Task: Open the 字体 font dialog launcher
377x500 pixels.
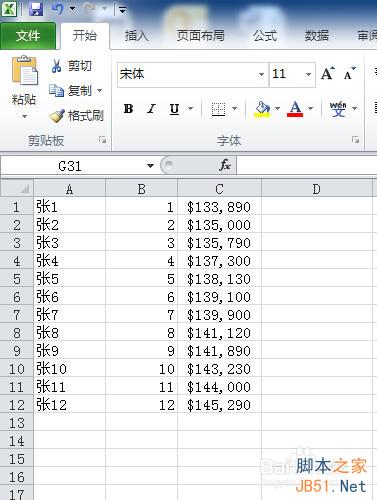Action: 356,140
